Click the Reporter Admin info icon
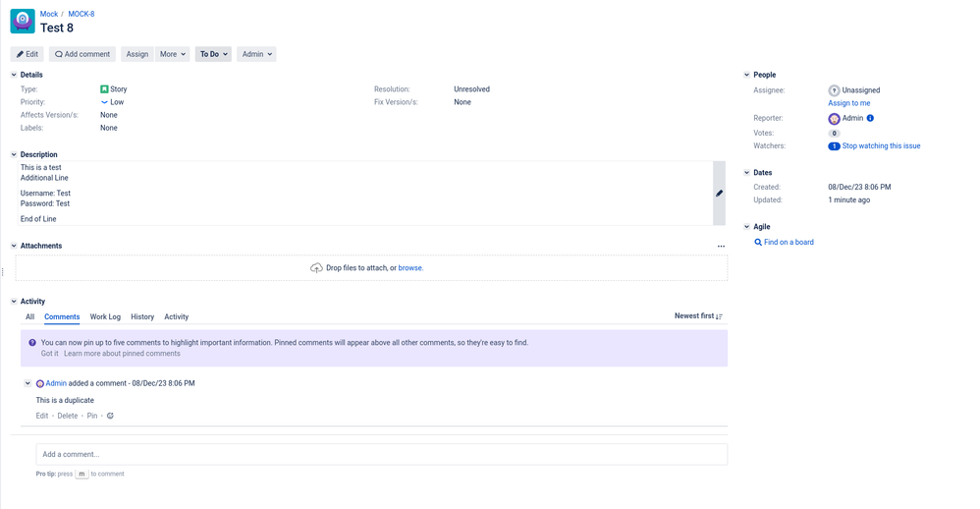 tap(870, 118)
